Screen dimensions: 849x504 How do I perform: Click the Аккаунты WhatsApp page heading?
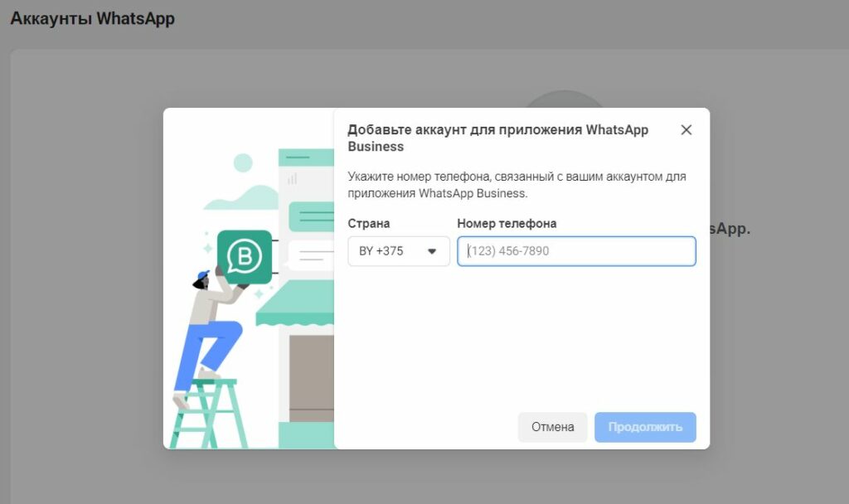pyautogui.click(x=93, y=18)
